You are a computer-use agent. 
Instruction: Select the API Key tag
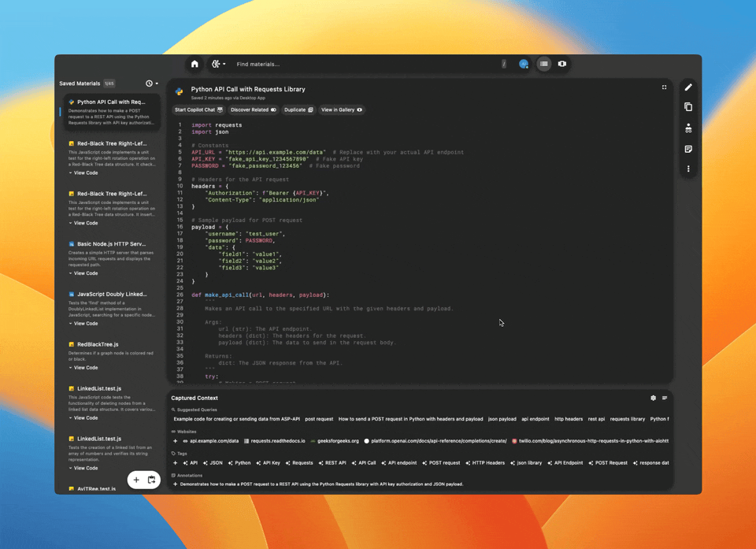[x=268, y=463]
